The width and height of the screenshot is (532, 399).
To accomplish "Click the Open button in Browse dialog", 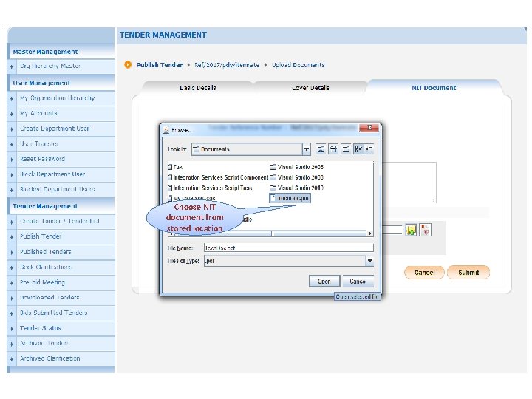I will point(324,282).
